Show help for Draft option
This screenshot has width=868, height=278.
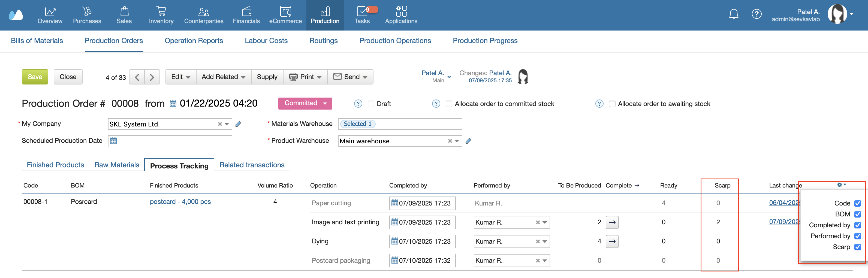tap(358, 104)
